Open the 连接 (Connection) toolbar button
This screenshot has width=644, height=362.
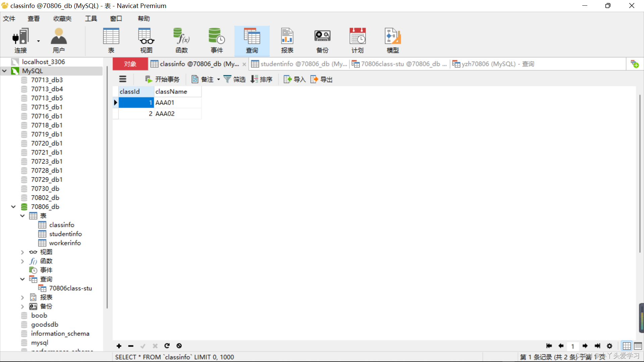click(20, 41)
